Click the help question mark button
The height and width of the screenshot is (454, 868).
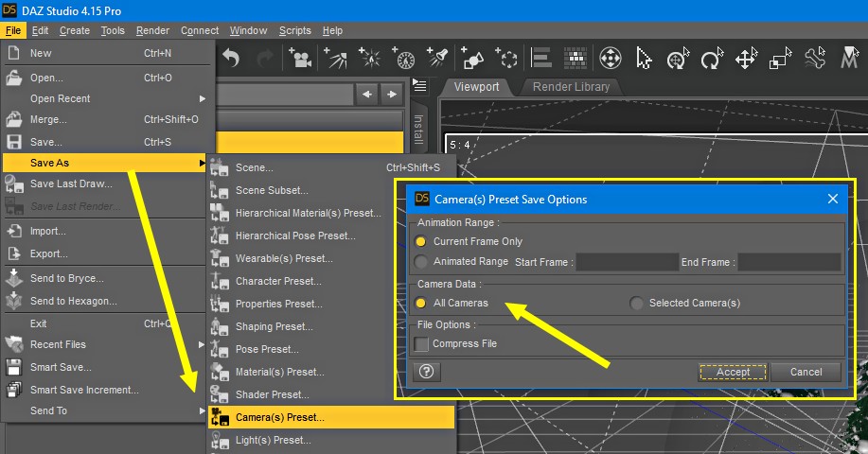426,372
